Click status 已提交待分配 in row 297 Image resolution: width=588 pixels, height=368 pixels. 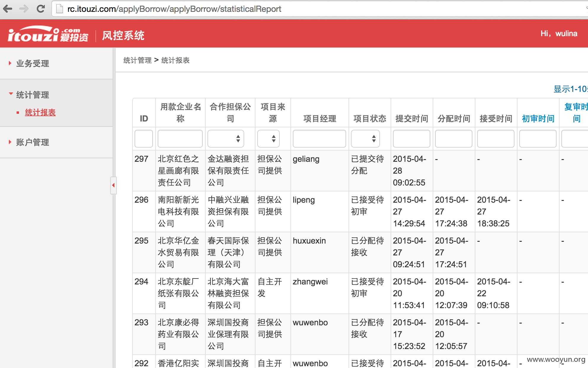(367, 165)
